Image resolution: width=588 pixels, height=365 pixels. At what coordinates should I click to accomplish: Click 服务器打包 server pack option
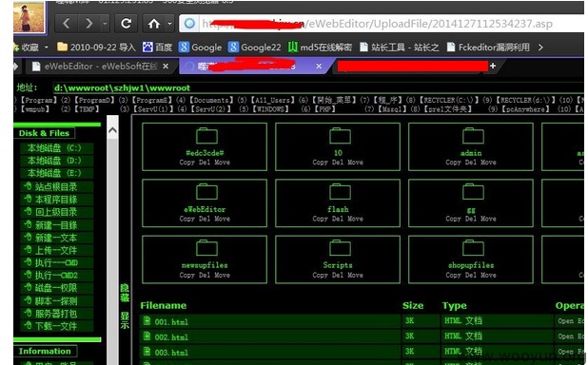pyautogui.click(x=57, y=314)
